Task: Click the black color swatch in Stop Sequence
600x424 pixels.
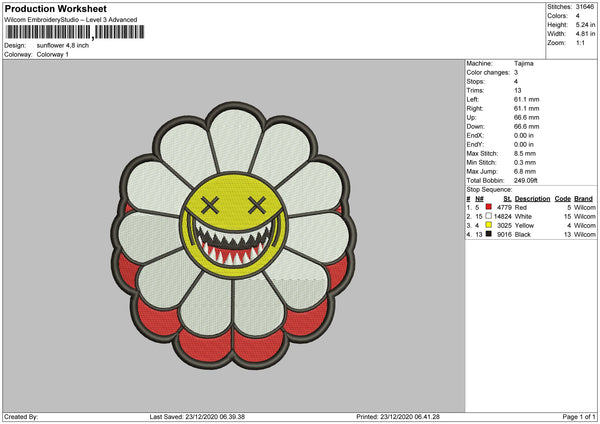Action: pos(489,234)
